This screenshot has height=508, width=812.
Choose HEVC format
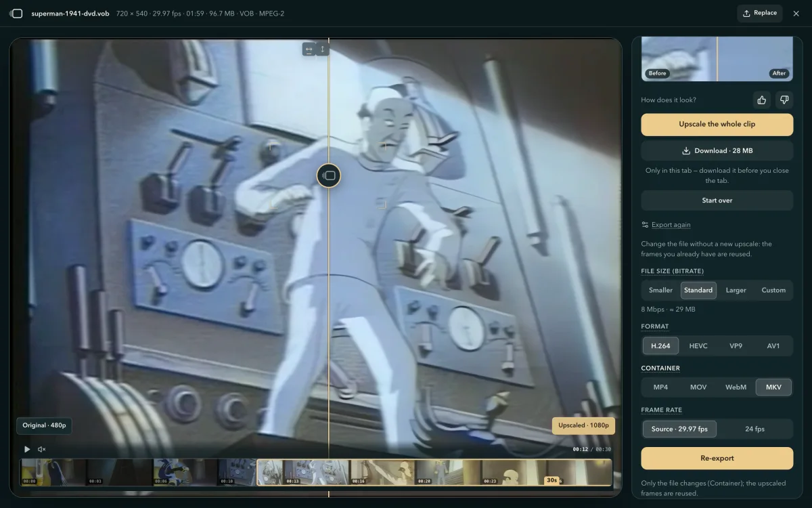tap(698, 345)
